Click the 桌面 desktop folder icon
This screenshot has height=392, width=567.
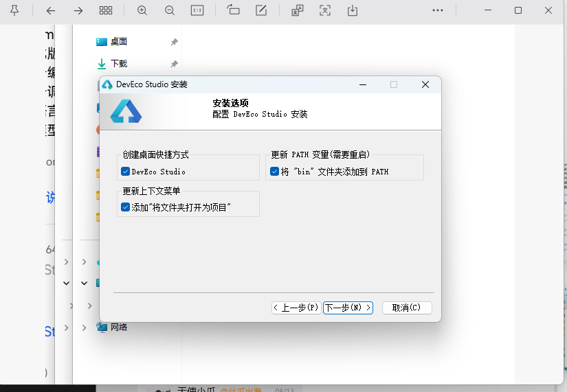point(102,43)
